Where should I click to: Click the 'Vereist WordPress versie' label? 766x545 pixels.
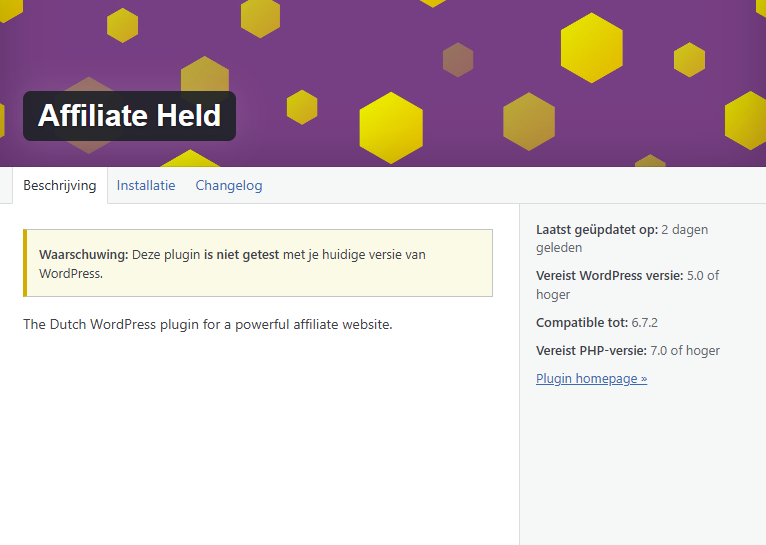[x=609, y=275]
